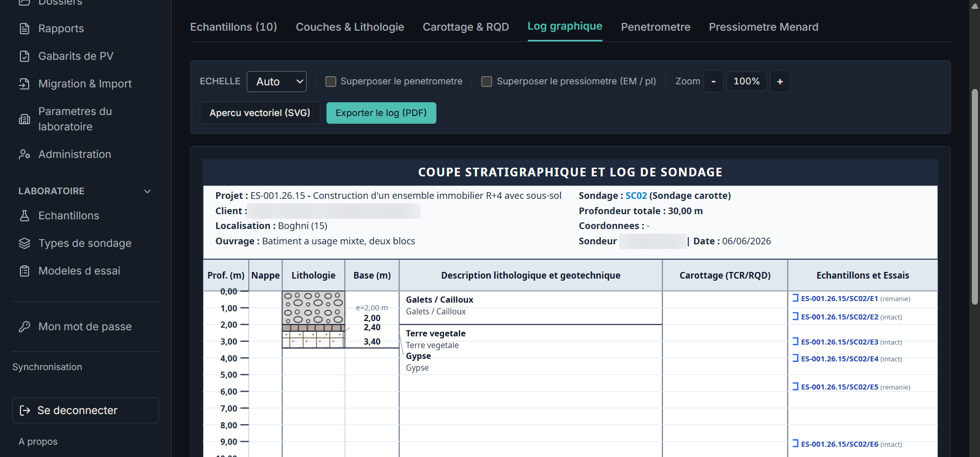This screenshot has width=980, height=457.
Task: Decrease zoom with the minus button
Action: tap(713, 81)
